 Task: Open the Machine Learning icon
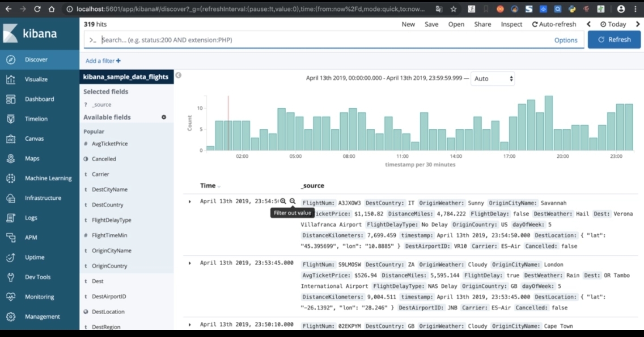pyautogui.click(x=11, y=178)
